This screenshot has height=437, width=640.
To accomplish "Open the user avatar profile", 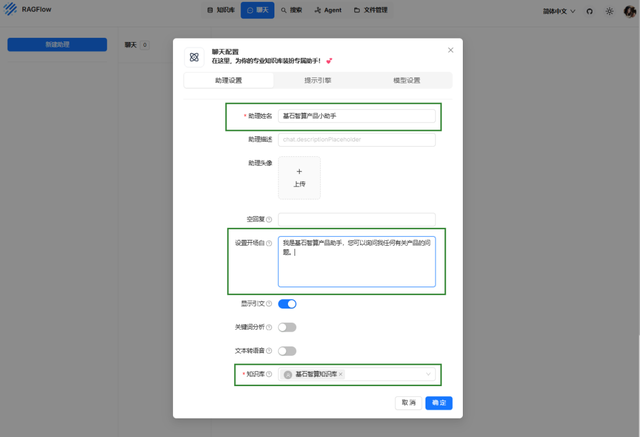I will click(x=630, y=11).
